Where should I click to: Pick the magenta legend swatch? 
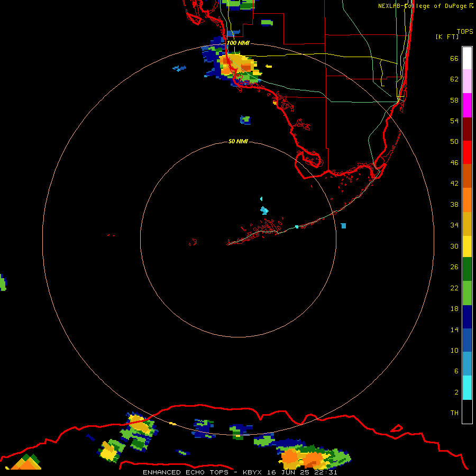(x=467, y=105)
